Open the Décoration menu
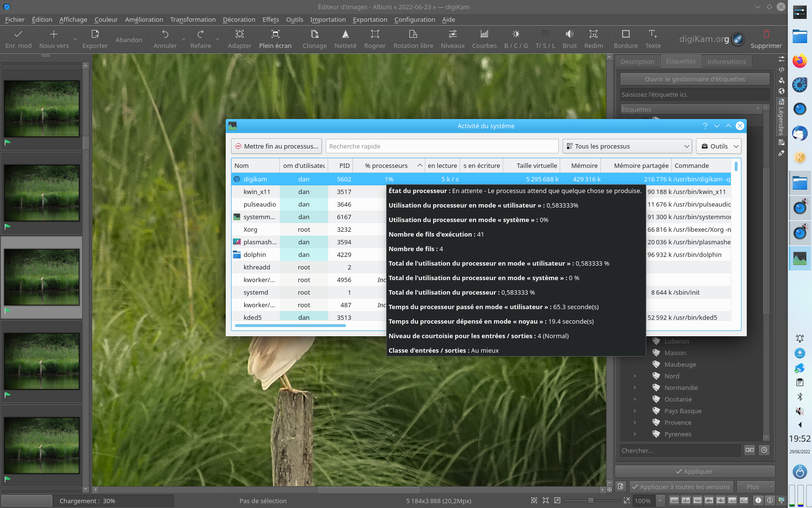 [x=239, y=19]
